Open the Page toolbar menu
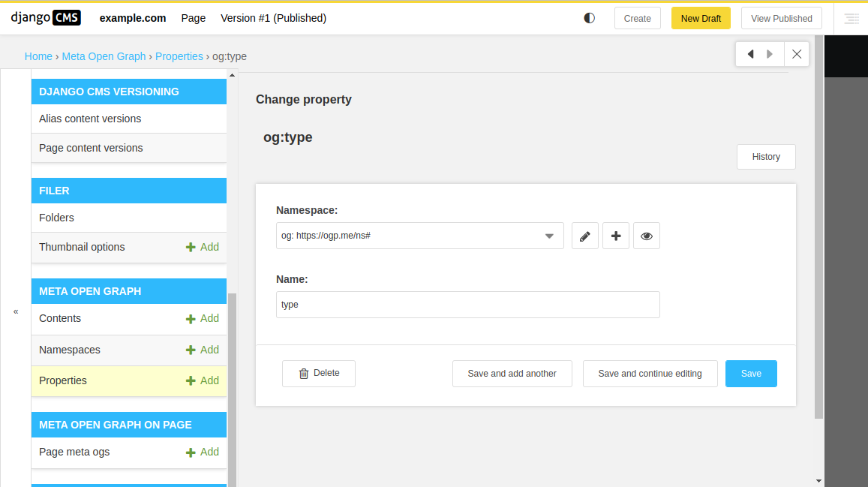 194,18
